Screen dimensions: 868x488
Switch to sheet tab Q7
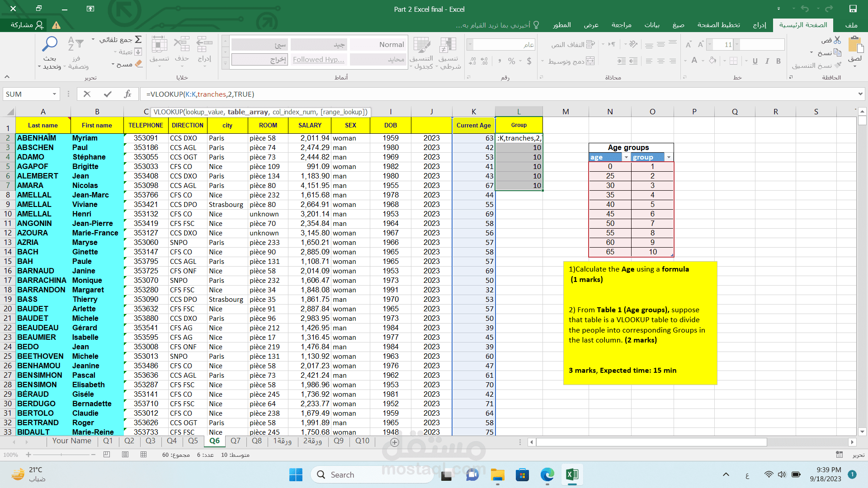point(235,441)
